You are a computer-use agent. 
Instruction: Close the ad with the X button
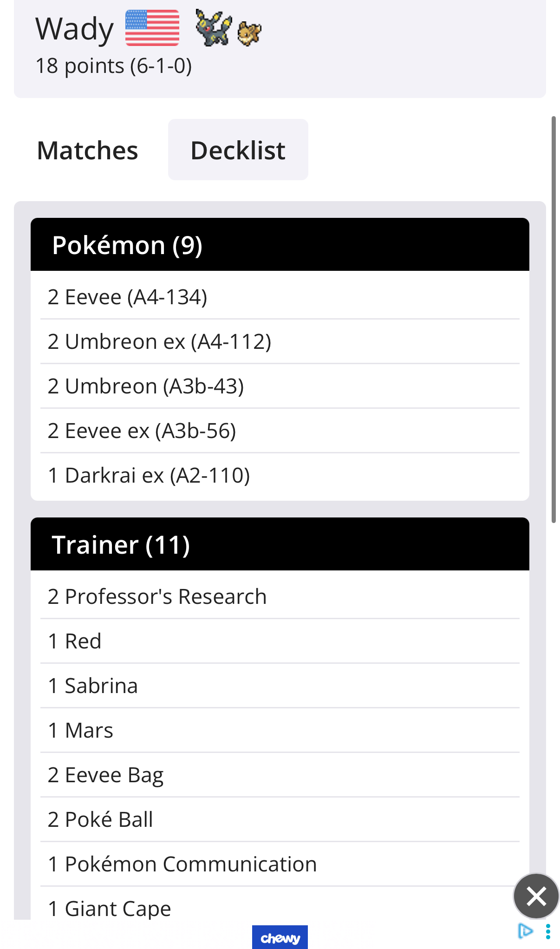click(536, 896)
